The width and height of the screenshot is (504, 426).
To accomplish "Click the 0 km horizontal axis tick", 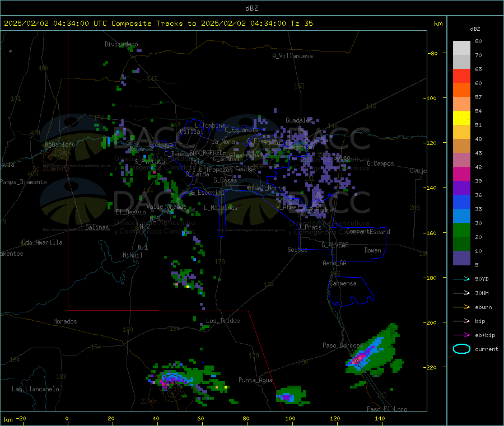I will click(x=67, y=419).
